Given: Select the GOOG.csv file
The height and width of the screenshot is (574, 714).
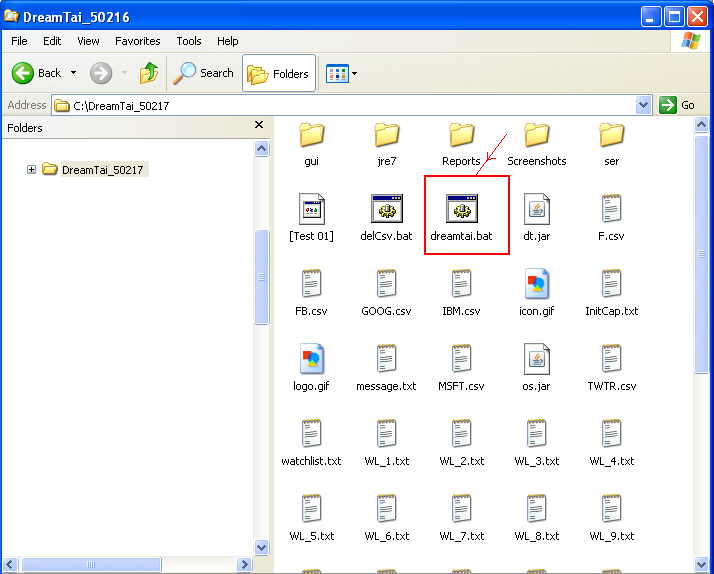Looking at the screenshot, I should click(x=387, y=293).
